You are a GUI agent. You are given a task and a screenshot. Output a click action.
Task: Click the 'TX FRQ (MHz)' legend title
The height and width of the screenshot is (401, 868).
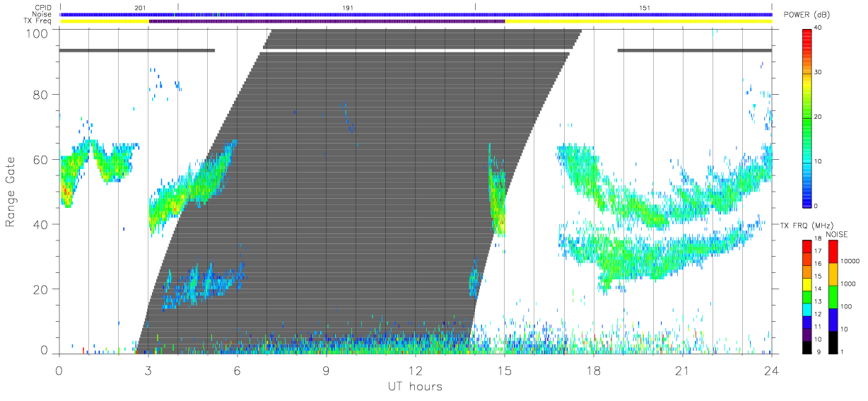pyautogui.click(x=807, y=226)
